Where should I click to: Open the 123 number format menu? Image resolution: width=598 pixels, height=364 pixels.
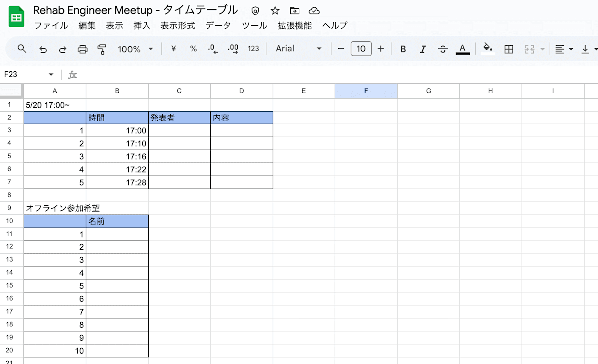(x=253, y=49)
